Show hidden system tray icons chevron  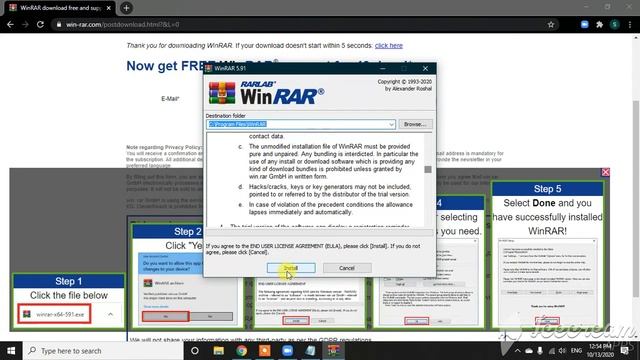click(517, 351)
